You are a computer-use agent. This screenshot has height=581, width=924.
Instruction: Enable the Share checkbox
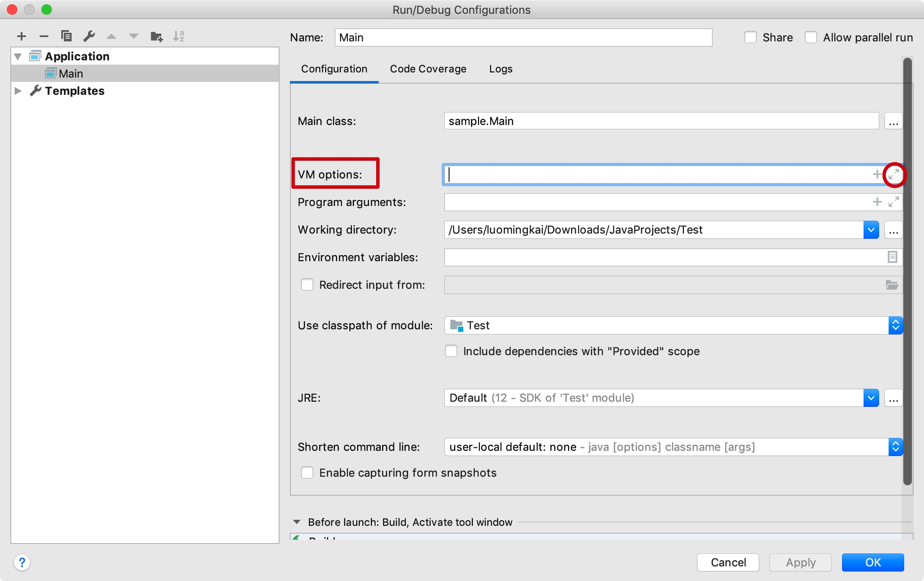[751, 37]
